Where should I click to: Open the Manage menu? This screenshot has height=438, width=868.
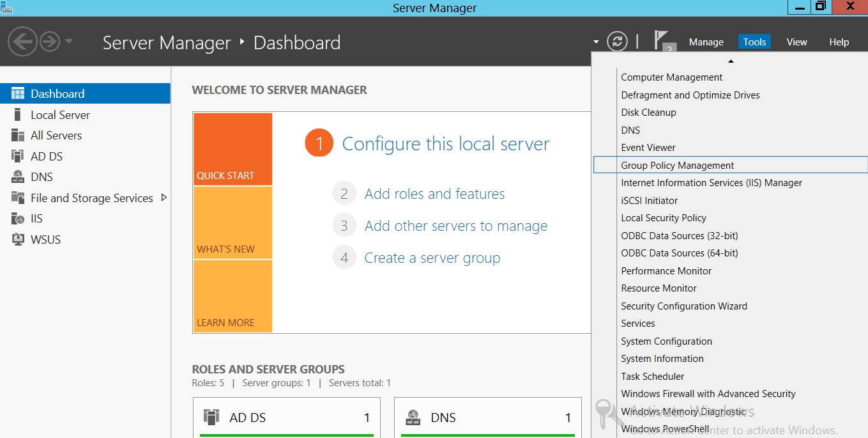[x=706, y=42]
